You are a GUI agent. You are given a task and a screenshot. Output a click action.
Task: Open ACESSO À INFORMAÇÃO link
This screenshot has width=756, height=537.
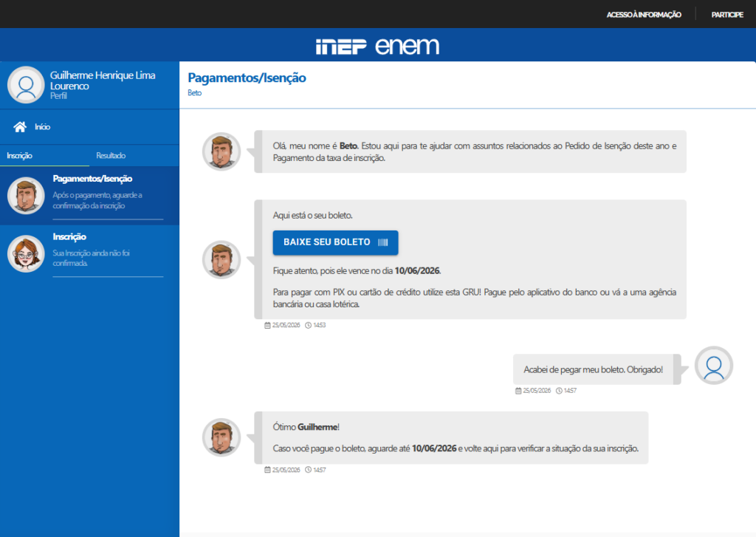tap(644, 15)
